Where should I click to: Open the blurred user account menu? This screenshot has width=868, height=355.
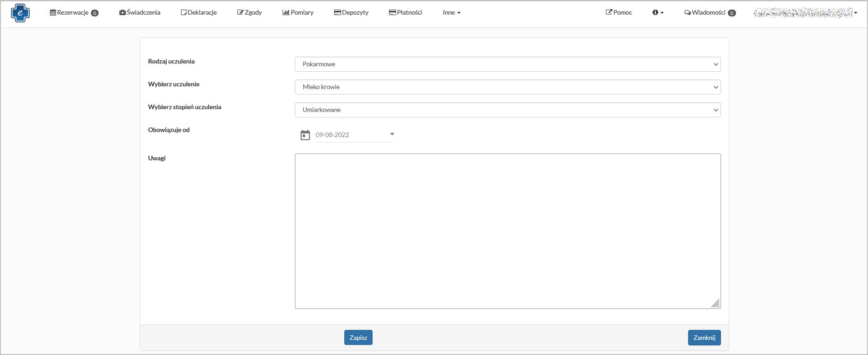[x=805, y=13]
